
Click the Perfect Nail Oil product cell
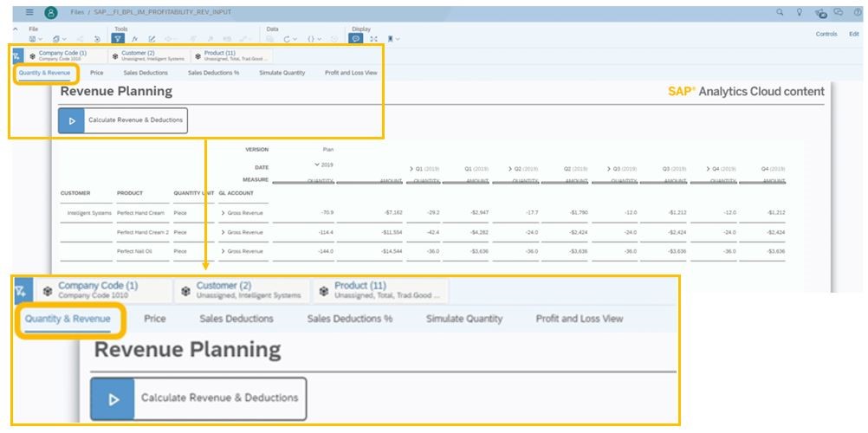[x=134, y=251]
